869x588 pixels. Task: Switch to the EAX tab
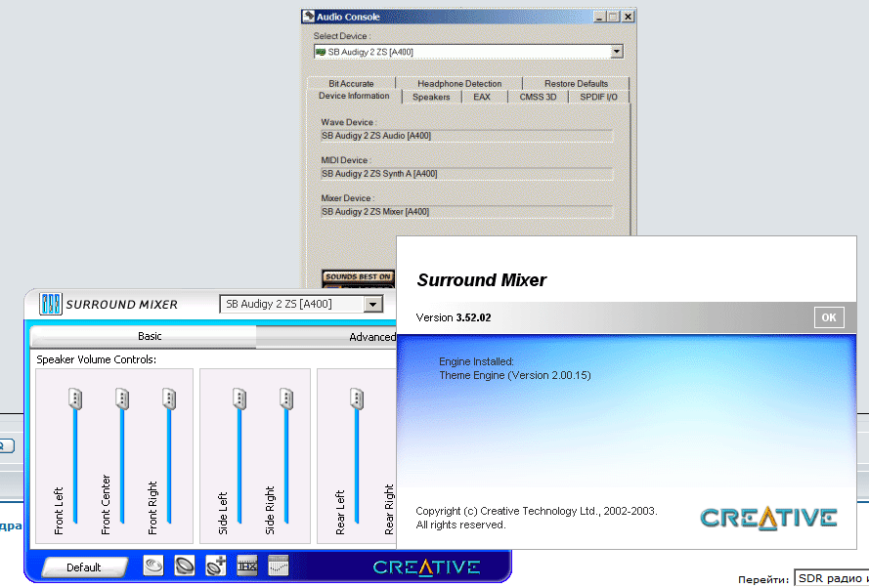point(482,97)
